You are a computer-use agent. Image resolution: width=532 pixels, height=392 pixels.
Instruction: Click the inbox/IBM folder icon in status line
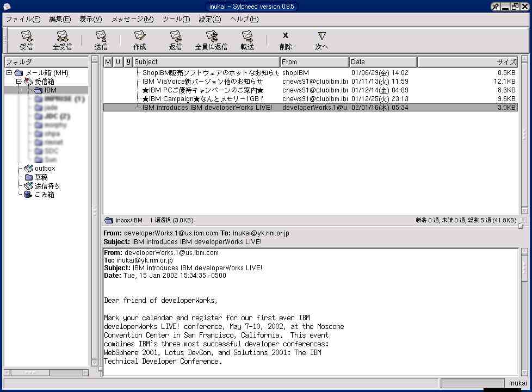click(x=109, y=220)
